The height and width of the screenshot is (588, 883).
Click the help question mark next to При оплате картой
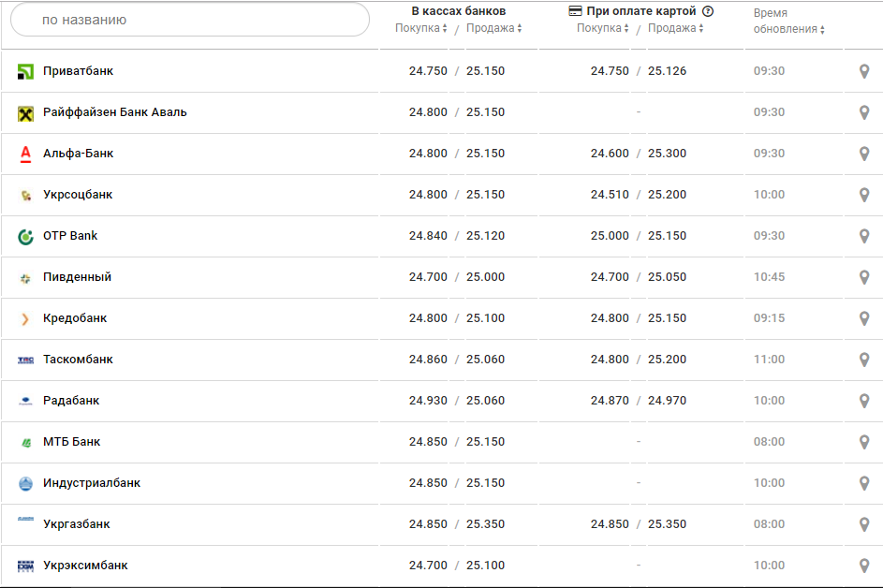pos(708,11)
